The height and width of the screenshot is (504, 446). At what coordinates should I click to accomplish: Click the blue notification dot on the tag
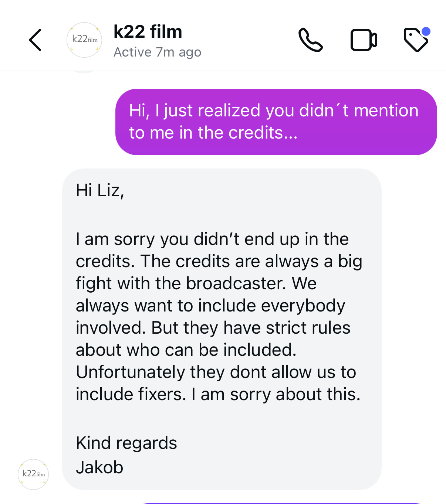pyautogui.click(x=426, y=32)
